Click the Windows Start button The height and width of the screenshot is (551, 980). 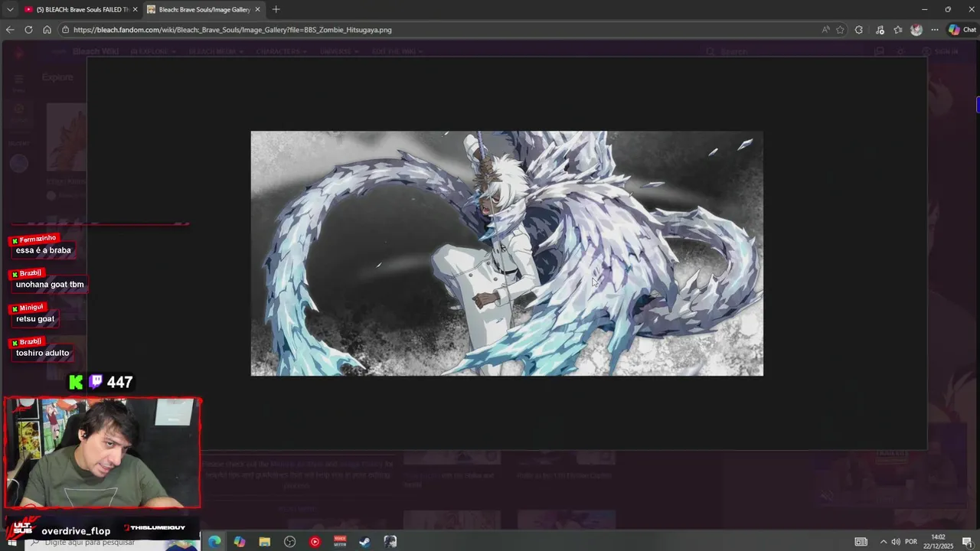(x=11, y=542)
